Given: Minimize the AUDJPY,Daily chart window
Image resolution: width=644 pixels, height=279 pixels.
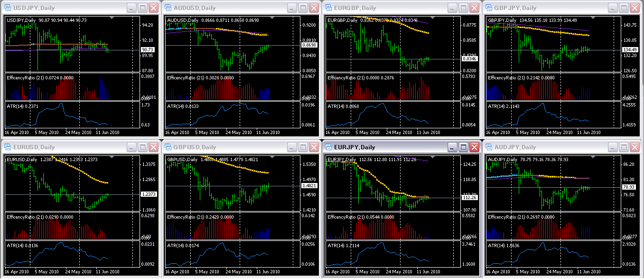Looking at the screenshot, I should click(x=613, y=147).
